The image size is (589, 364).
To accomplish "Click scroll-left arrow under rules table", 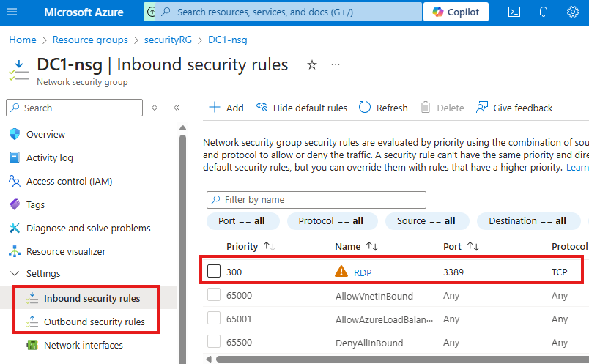I will 209,359.
